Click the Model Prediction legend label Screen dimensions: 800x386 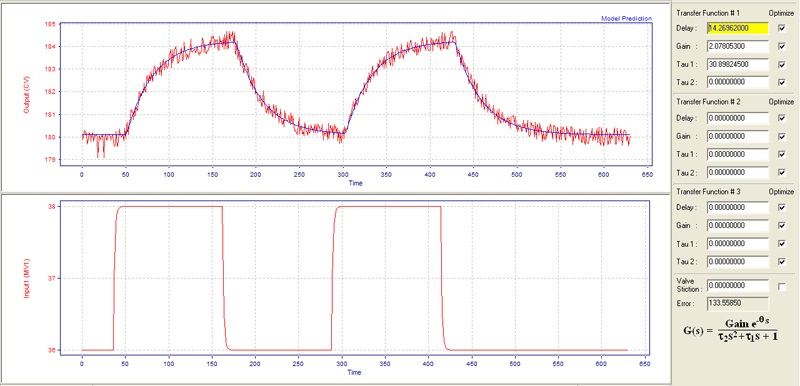point(627,18)
